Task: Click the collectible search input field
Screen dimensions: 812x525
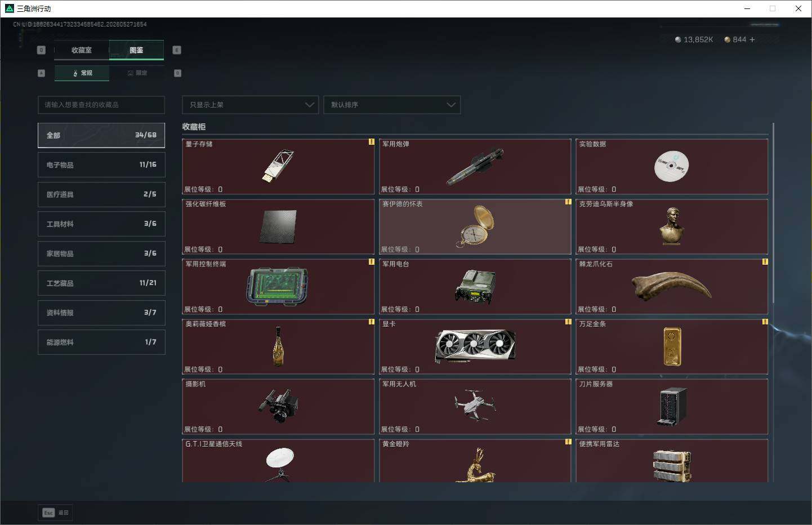Action: [101, 105]
